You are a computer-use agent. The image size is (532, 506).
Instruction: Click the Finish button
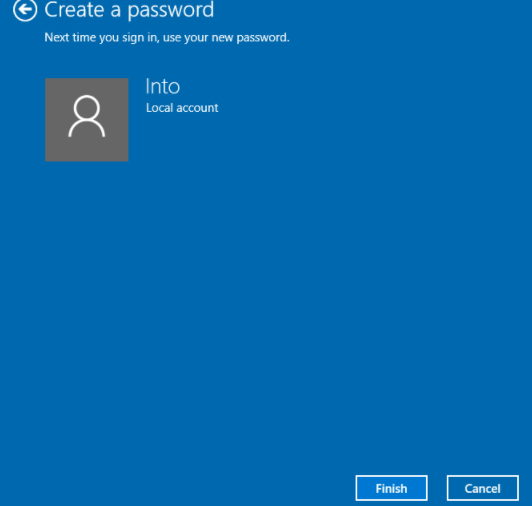391,488
